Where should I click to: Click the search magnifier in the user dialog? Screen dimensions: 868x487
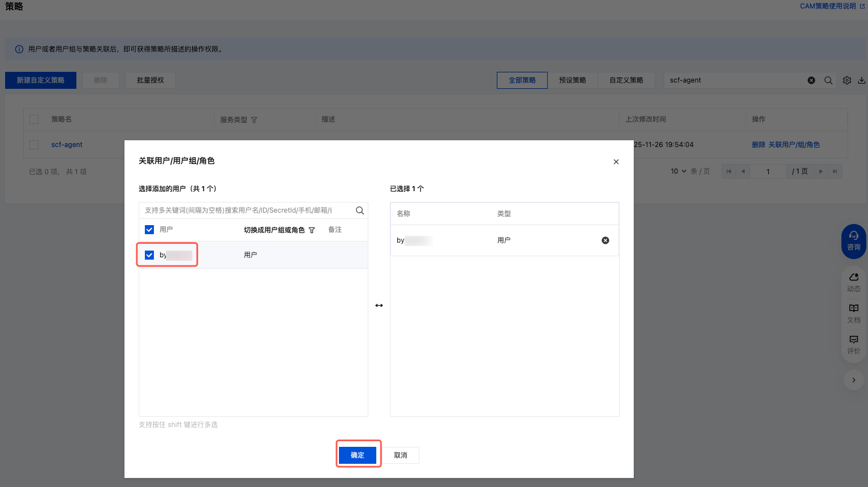[x=359, y=210]
